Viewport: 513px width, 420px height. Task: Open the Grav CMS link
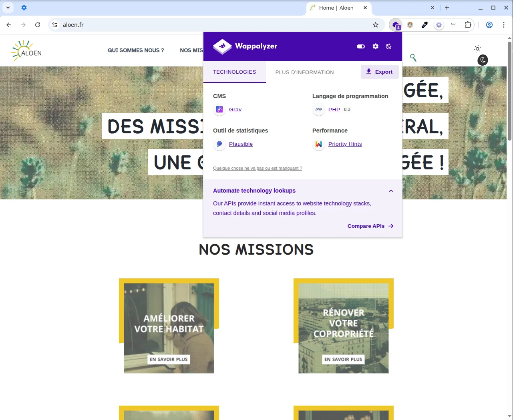click(x=235, y=110)
